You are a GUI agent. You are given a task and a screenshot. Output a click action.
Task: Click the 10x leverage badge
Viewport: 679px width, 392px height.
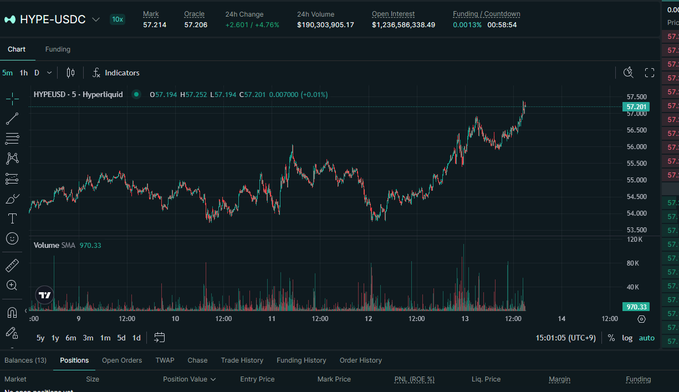coord(117,19)
